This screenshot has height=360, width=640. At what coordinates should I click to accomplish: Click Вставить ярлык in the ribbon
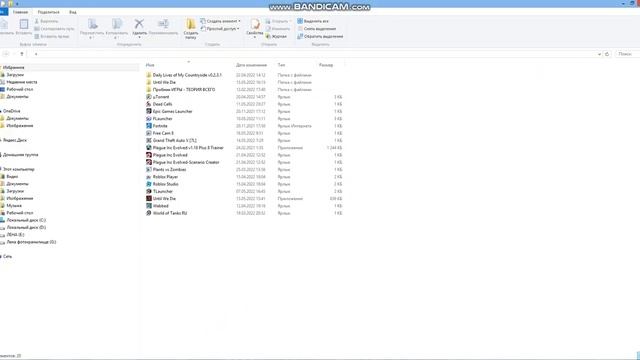click(x=51, y=36)
